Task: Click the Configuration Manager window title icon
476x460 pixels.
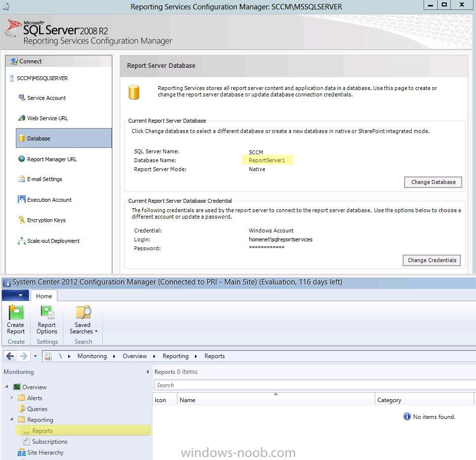Action: [6, 282]
